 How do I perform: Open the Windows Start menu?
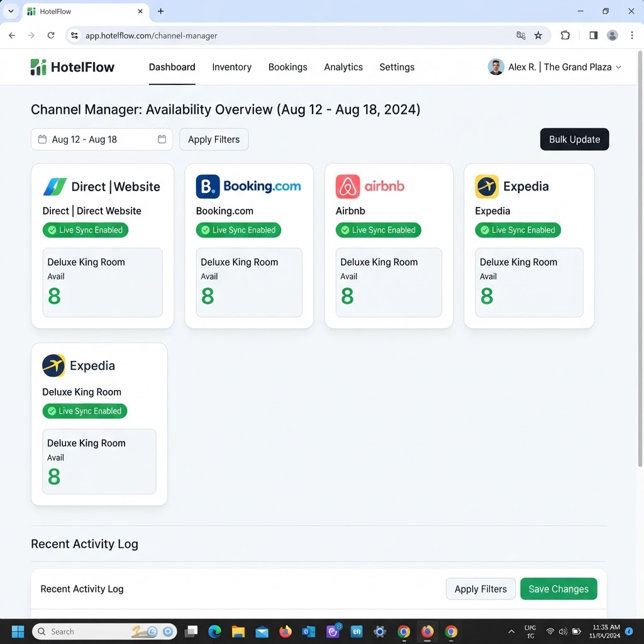[18, 631]
